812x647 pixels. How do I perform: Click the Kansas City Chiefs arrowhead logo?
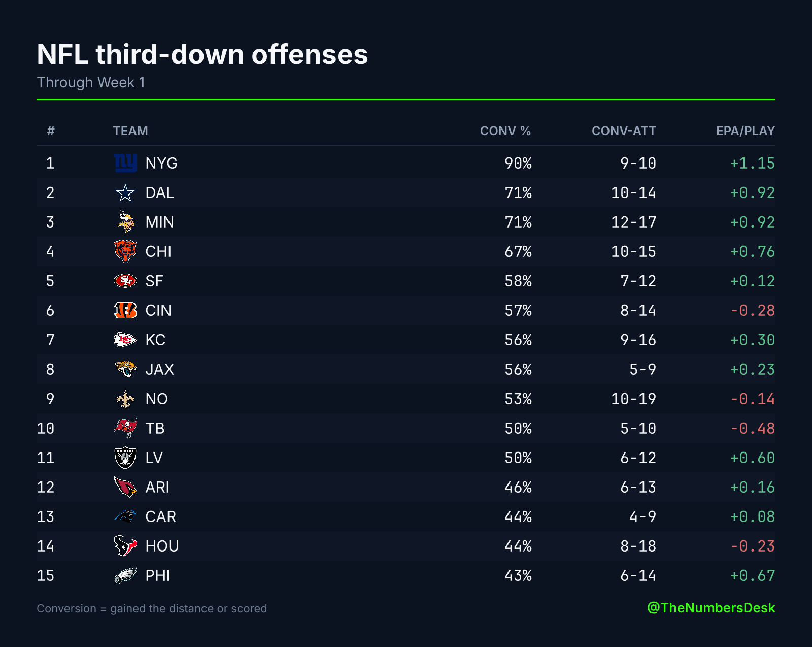click(125, 340)
